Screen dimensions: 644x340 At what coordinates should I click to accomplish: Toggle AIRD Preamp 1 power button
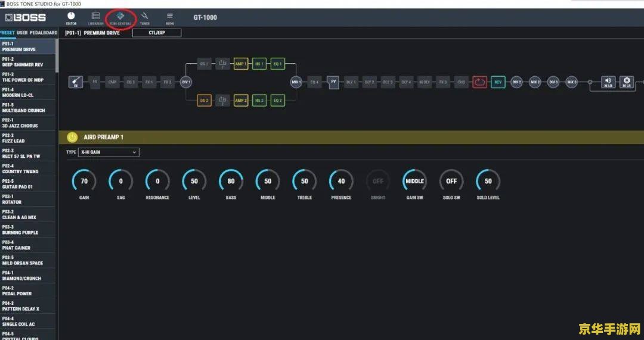point(72,137)
